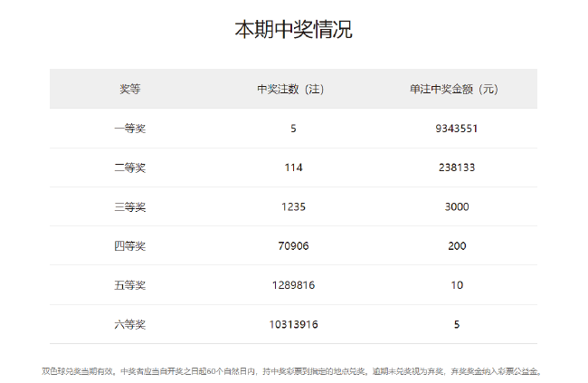Click the 本期中奖情况 page title
588x383 pixels.
293,30
